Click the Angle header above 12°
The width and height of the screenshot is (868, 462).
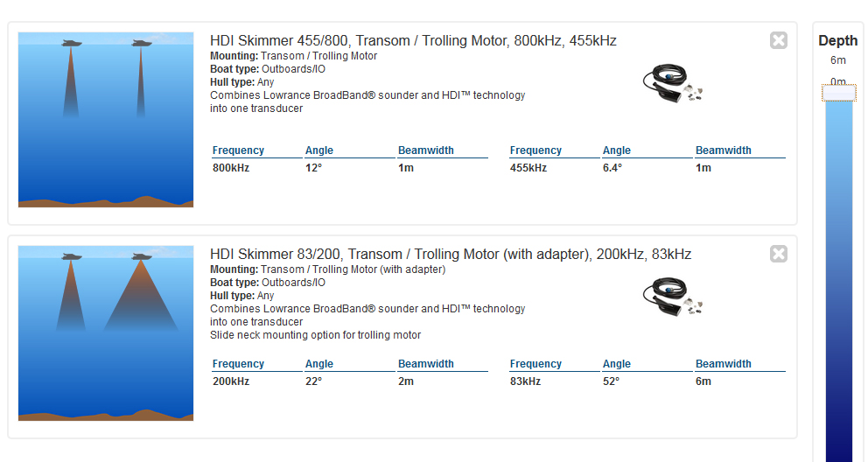[319, 150]
